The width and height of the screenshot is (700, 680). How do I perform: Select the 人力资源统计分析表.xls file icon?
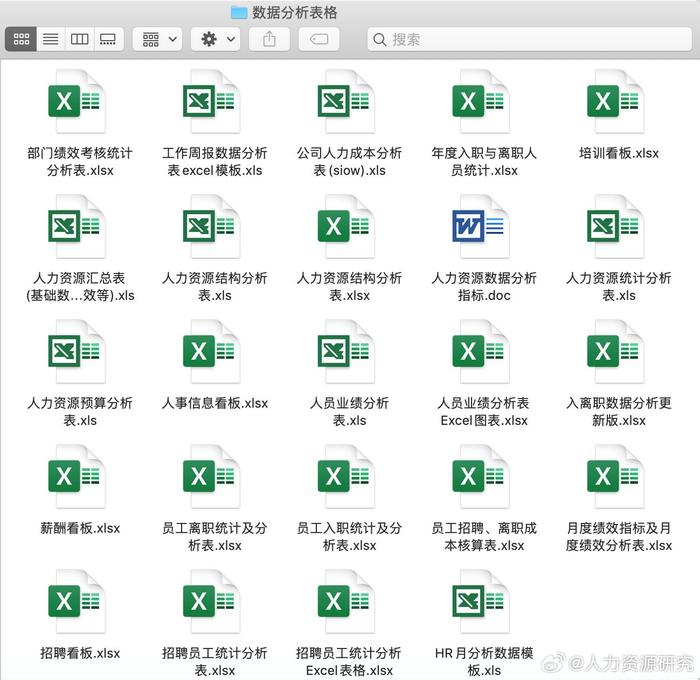tap(616, 227)
